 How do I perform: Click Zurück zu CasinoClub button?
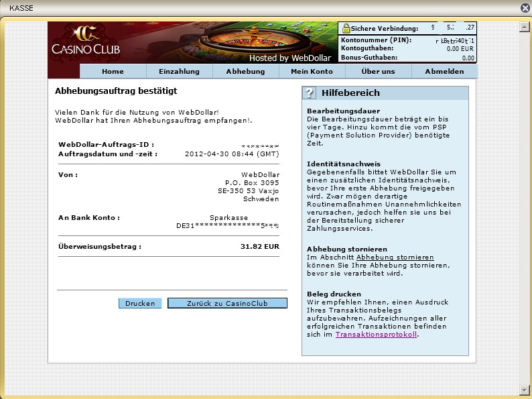point(227,303)
